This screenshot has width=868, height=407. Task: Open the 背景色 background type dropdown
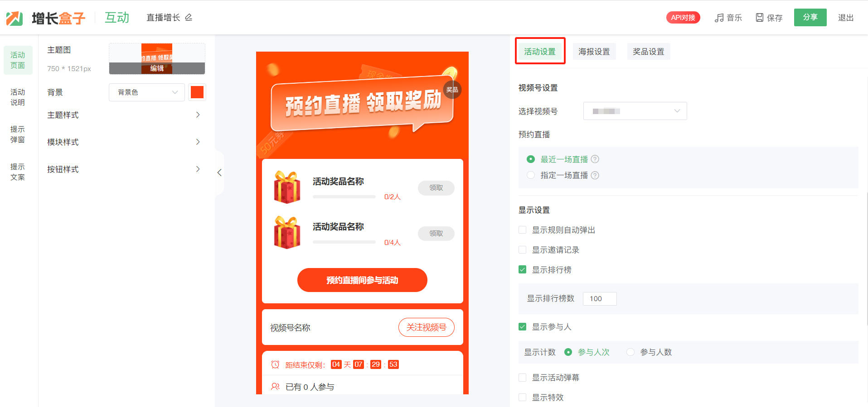(x=146, y=92)
